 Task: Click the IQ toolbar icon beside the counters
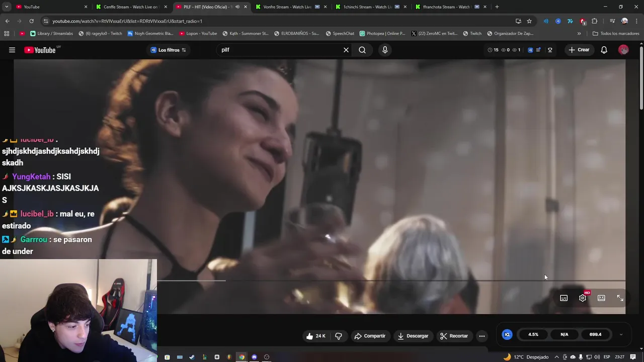530,50
